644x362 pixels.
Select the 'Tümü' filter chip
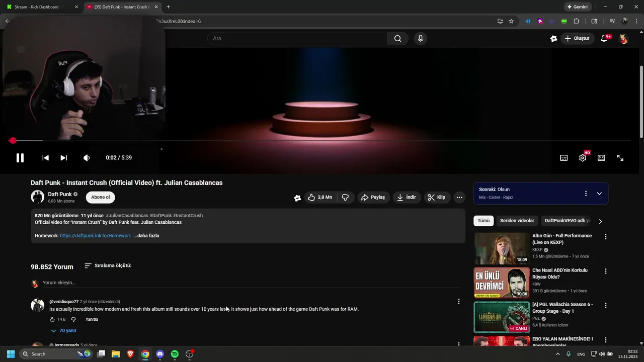[x=484, y=221]
